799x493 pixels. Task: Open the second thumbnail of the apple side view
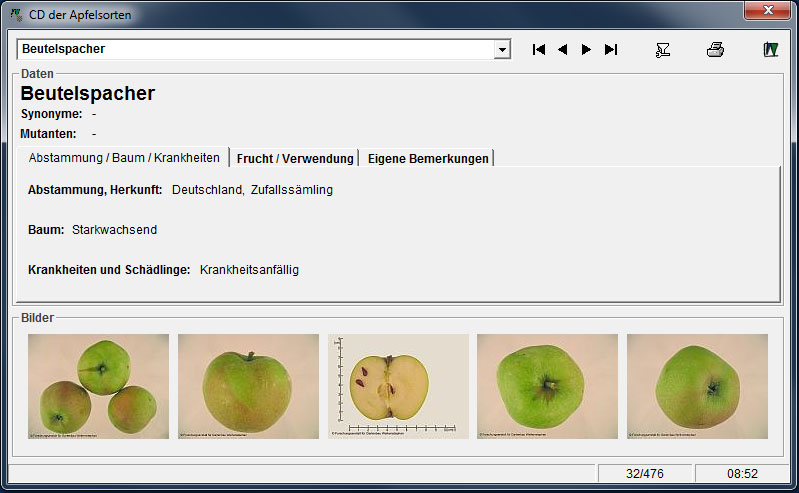(x=248, y=386)
